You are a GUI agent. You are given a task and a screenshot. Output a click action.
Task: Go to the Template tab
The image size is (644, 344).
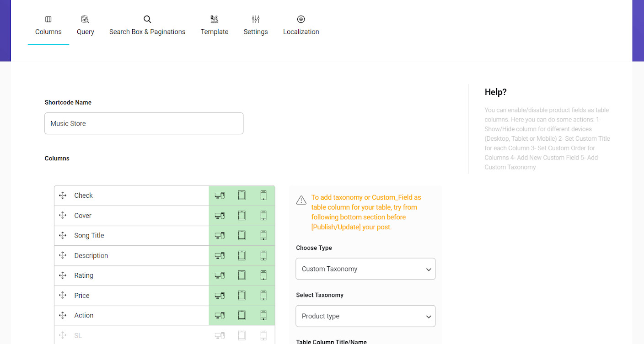point(215,26)
